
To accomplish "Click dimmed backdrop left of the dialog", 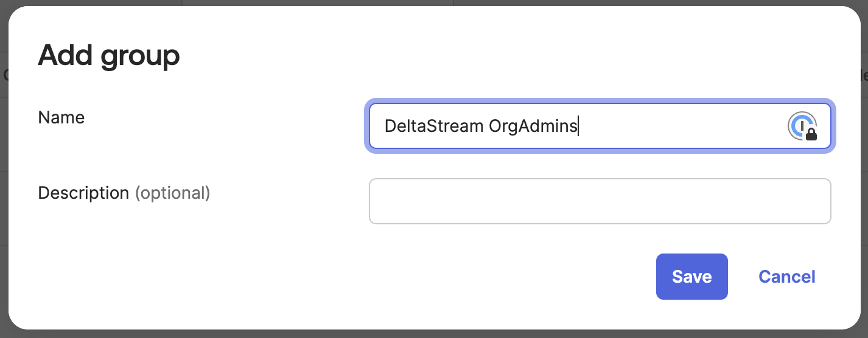I will click(3, 182).
